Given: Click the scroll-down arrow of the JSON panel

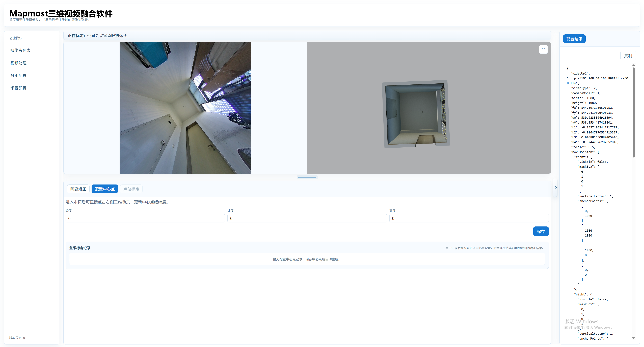Looking at the screenshot, I should (x=634, y=338).
